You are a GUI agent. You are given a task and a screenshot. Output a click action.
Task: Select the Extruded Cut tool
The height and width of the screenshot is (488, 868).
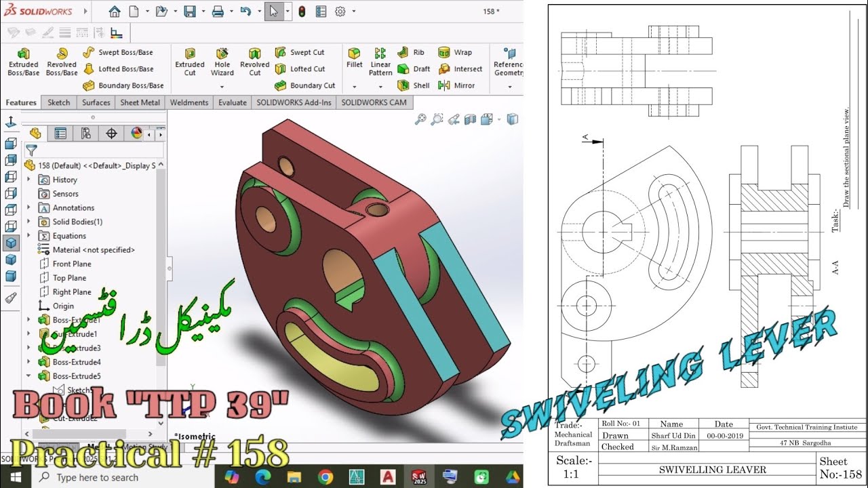(190, 62)
